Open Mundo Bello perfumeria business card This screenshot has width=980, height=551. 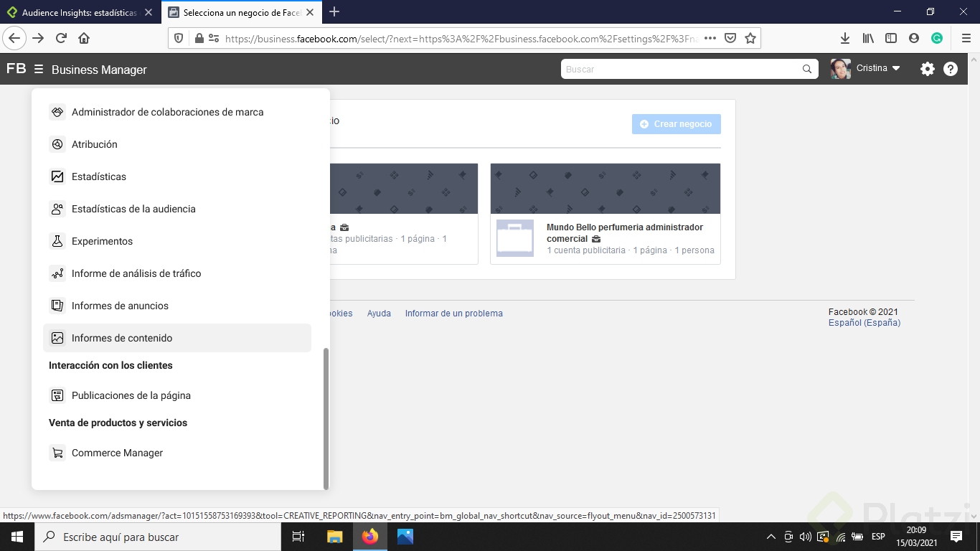(606, 214)
